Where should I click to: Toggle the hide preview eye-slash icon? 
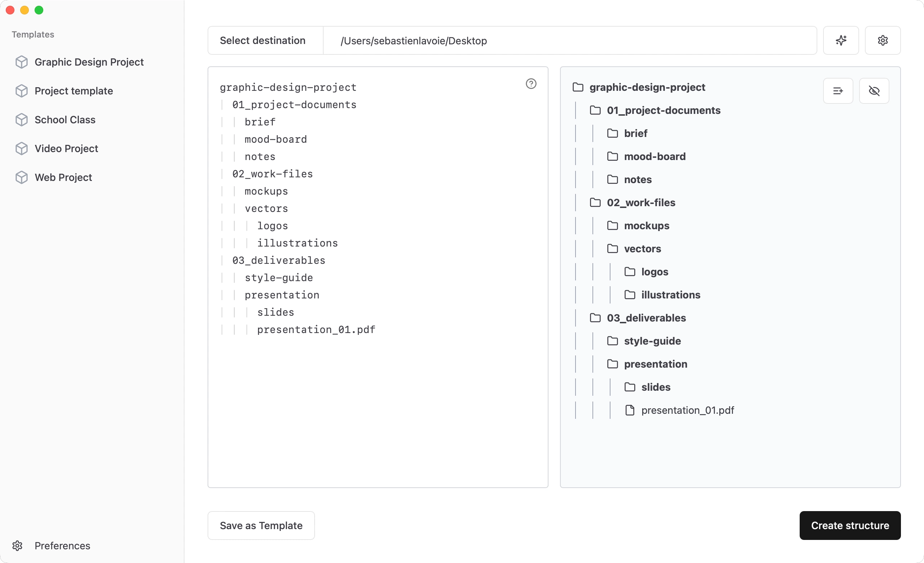(874, 91)
